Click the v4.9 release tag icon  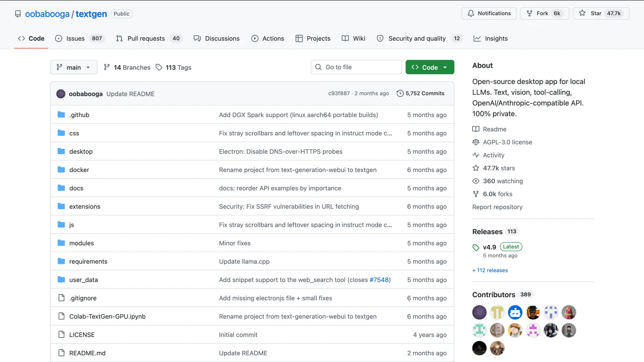tap(476, 247)
